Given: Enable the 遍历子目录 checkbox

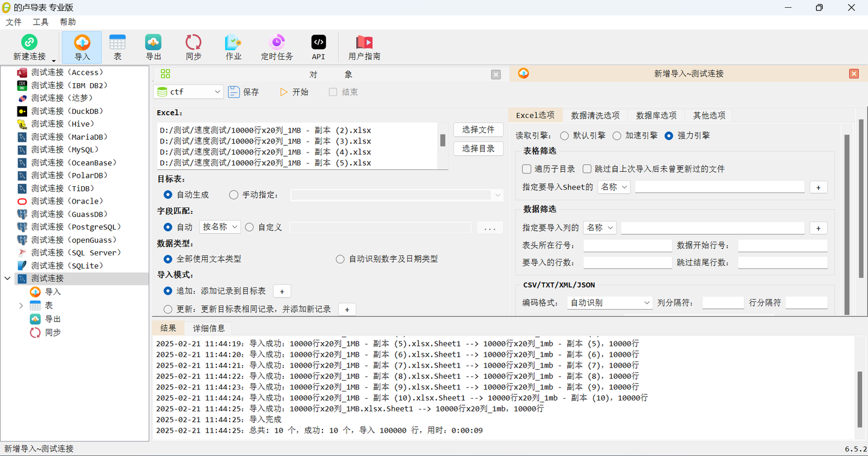Looking at the screenshot, I should tap(526, 169).
